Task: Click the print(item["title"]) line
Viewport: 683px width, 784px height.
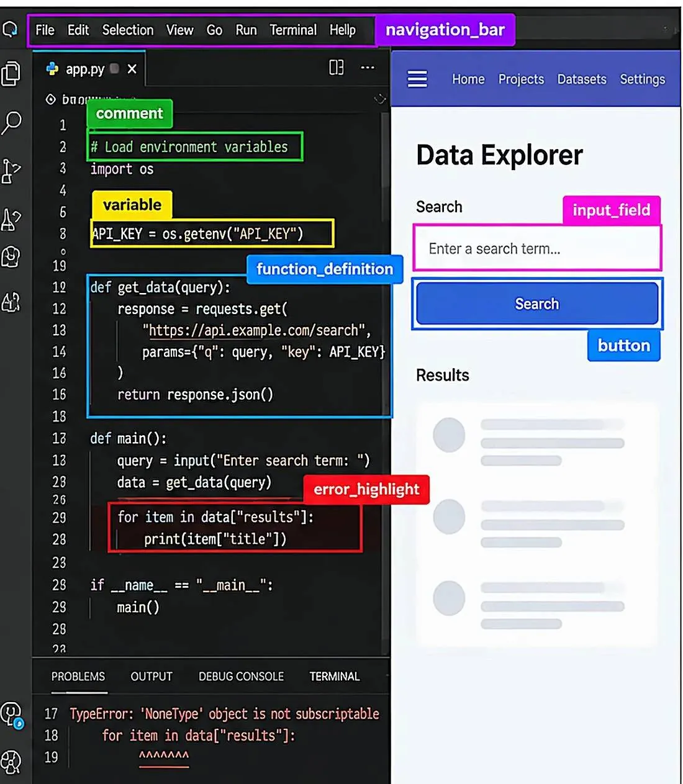Action: (x=215, y=539)
